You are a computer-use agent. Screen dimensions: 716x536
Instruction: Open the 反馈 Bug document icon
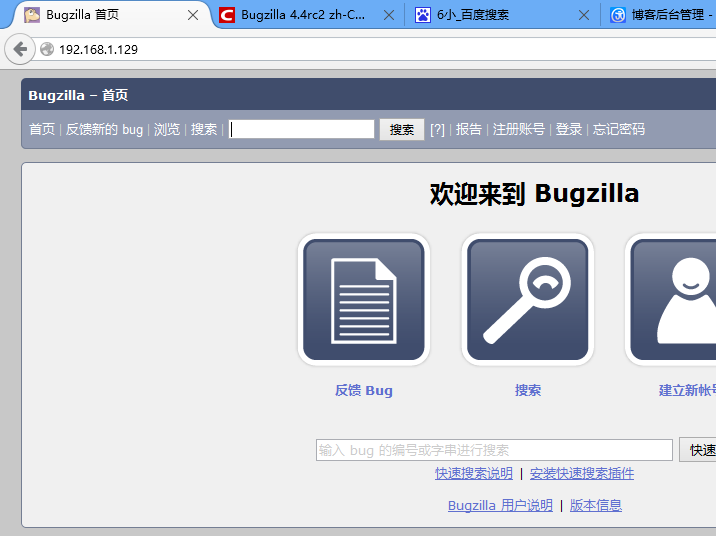[363, 300]
